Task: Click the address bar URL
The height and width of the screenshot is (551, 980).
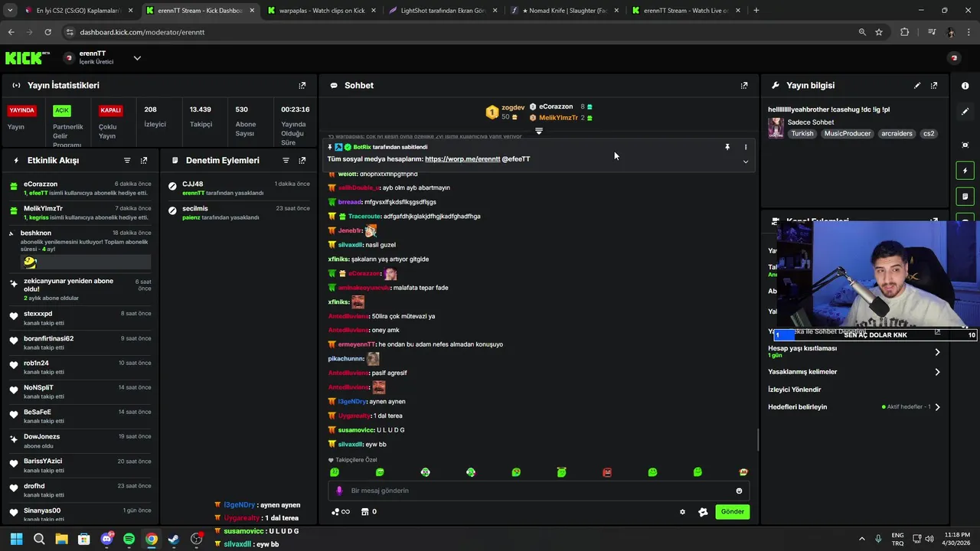Action: click(142, 32)
